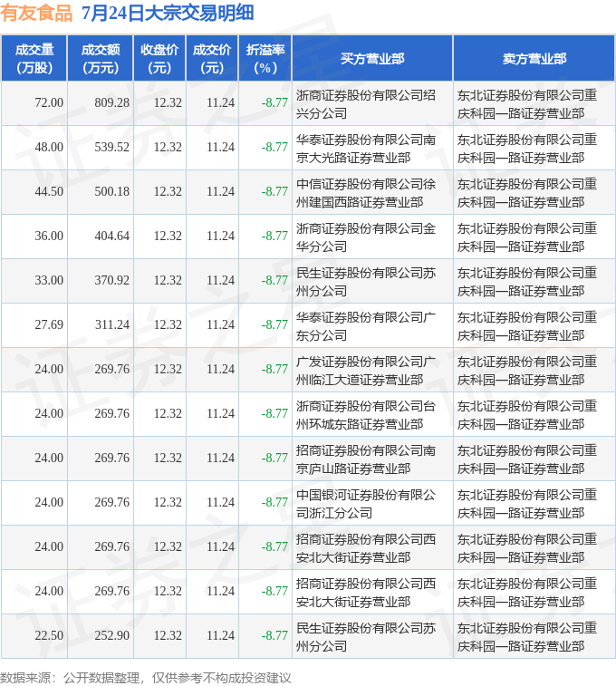Click the 收盘价(元) column header

159,59
